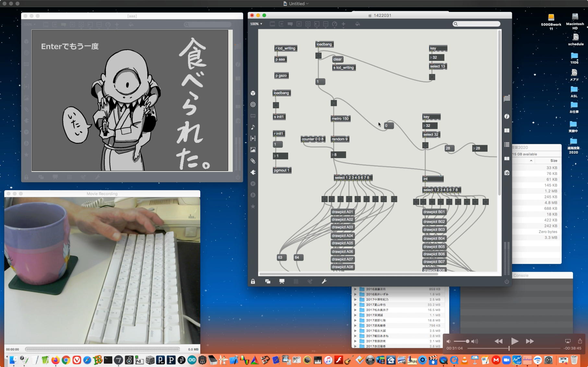Sort by the Size column header
Image resolution: width=588 pixels, height=367 pixels.
coord(554,161)
